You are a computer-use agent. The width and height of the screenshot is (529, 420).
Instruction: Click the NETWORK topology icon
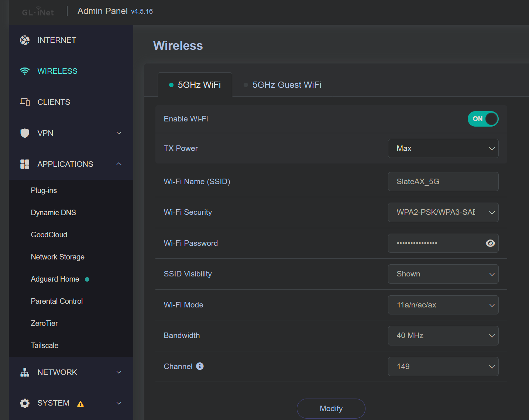(25, 372)
